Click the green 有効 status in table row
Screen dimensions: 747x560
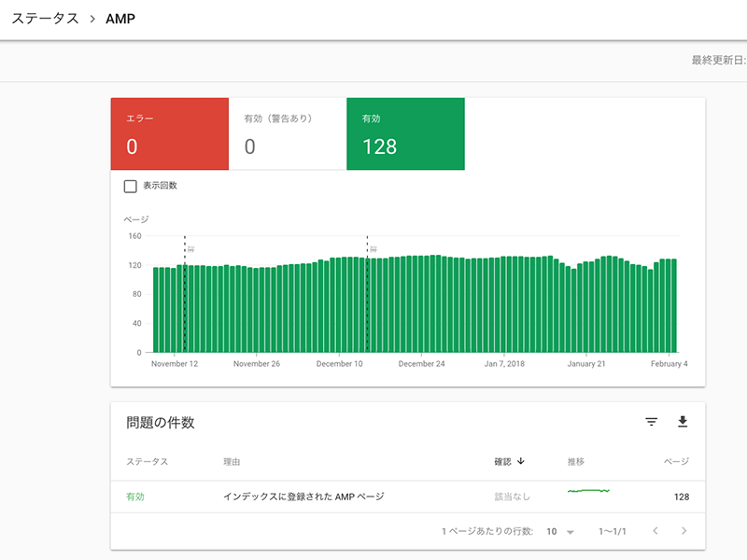coord(135,497)
